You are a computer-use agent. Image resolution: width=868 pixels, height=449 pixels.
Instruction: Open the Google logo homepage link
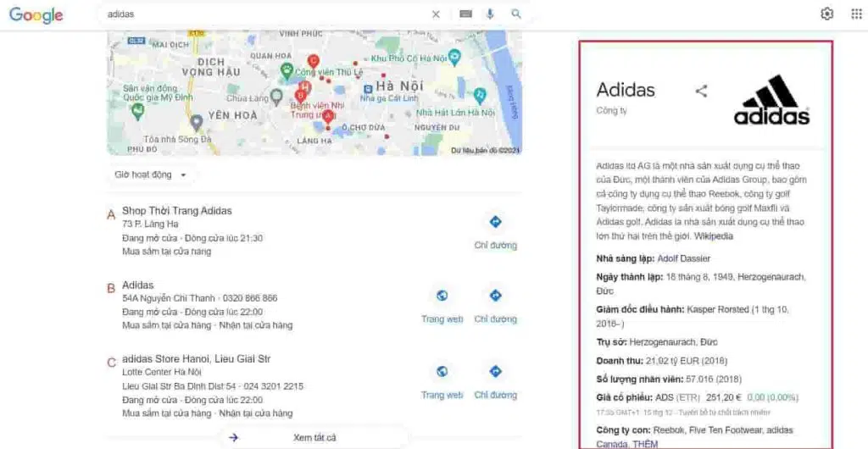click(36, 15)
